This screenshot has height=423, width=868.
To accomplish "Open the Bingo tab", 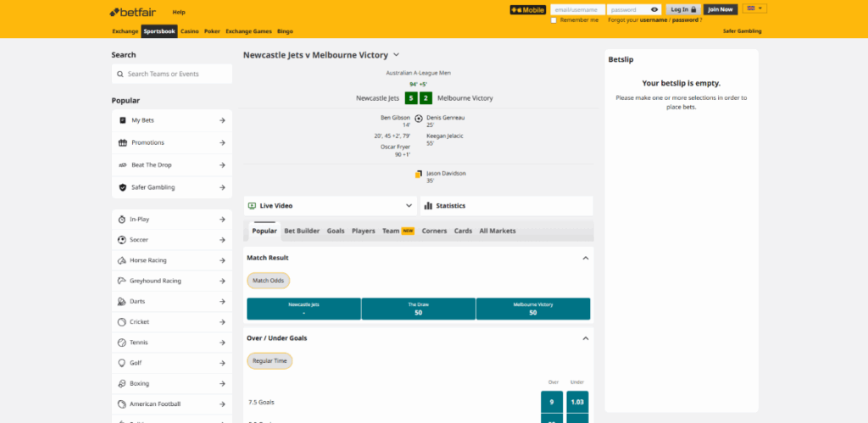I will tap(285, 31).
